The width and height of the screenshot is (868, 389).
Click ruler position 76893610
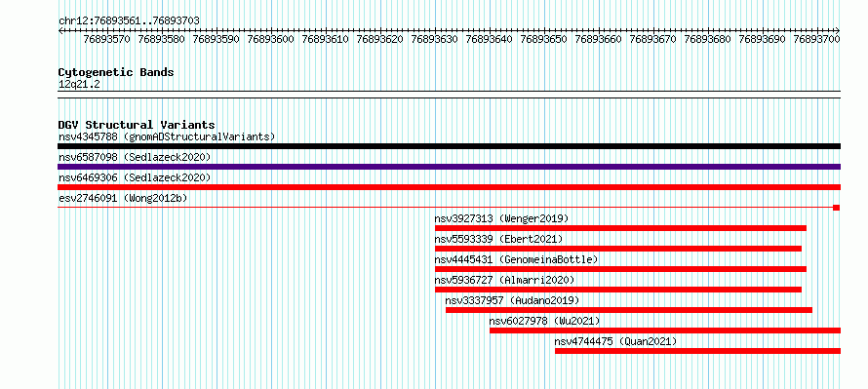(326, 39)
